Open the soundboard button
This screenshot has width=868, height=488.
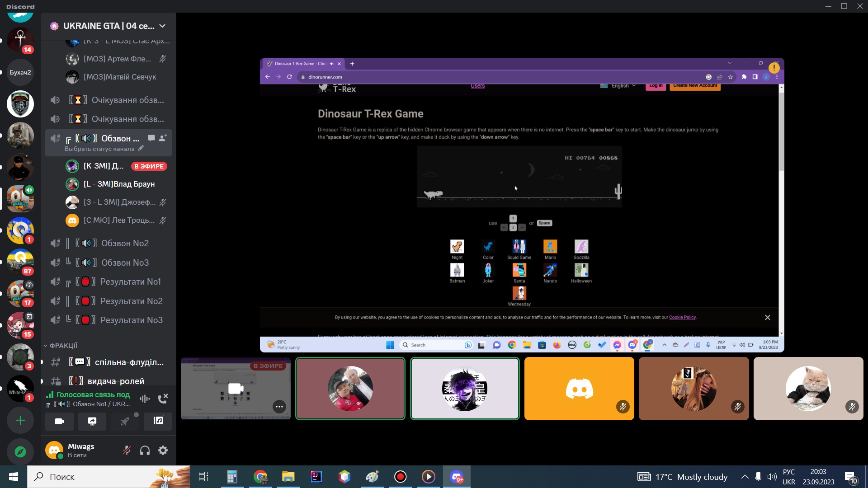point(158,421)
